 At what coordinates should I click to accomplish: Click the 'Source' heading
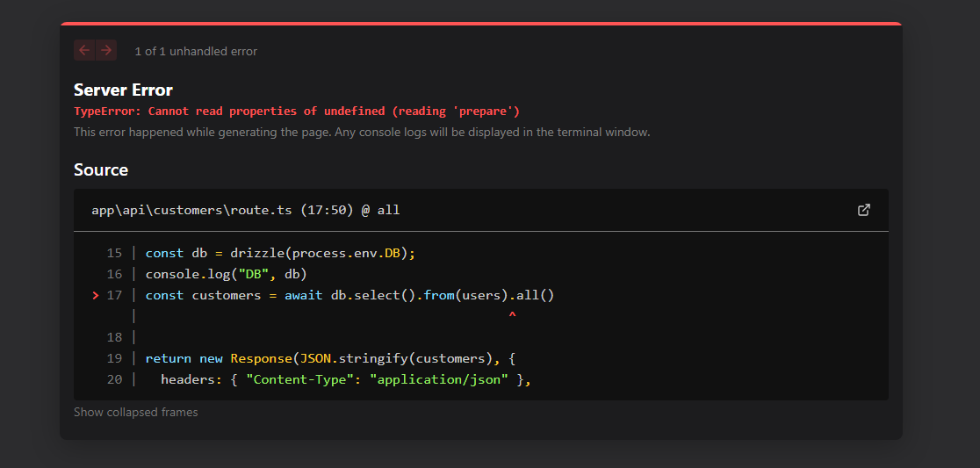[x=101, y=170]
